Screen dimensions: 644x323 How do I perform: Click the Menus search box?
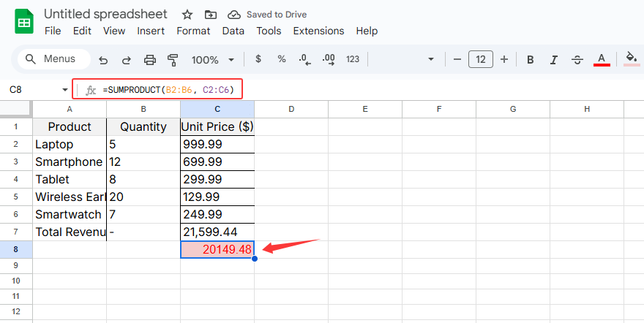pyautogui.click(x=53, y=59)
